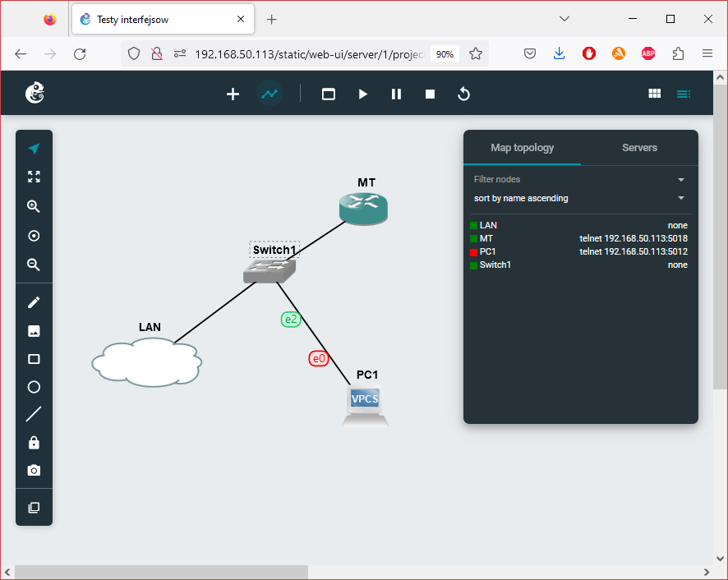
Task: Click the 90% zoom level indicator
Action: point(445,54)
